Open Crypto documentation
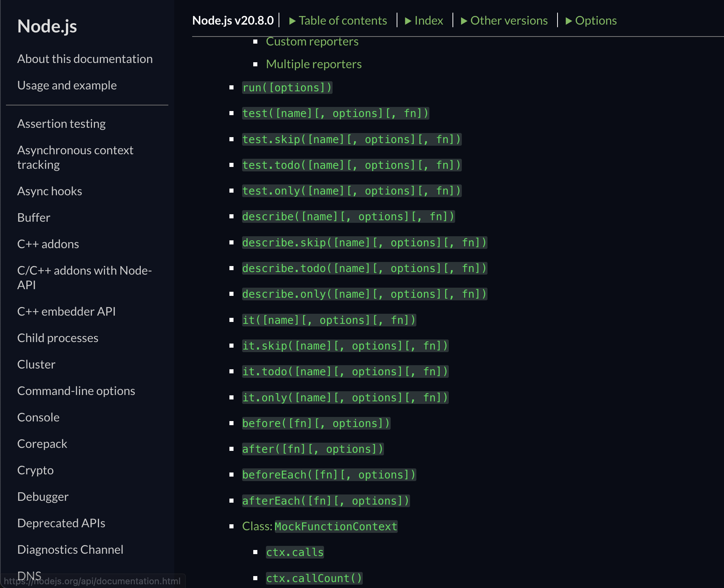Screen dimensions: 724x588 tap(35, 470)
